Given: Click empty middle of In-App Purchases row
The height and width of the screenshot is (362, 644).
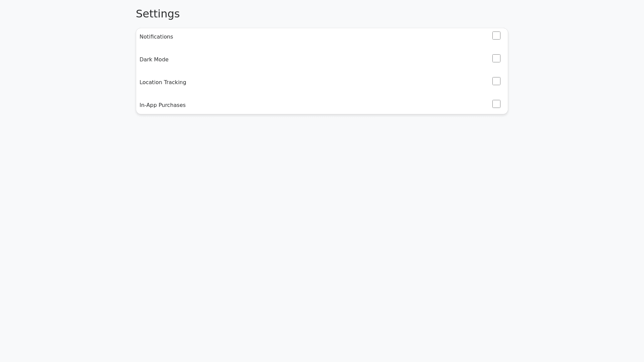Looking at the screenshot, I should (322, 105).
